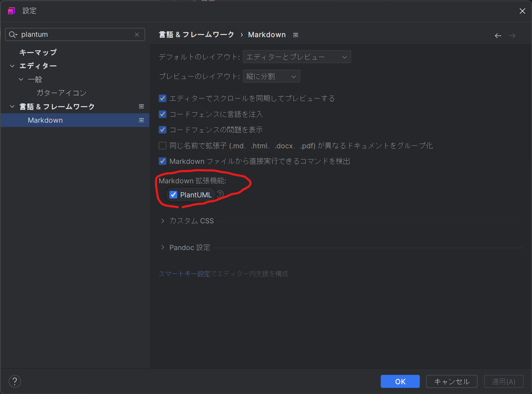The height and width of the screenshot is (394, 532).
Task: Clear the 'plantum' search text
Action: click(x=137, y=35)
